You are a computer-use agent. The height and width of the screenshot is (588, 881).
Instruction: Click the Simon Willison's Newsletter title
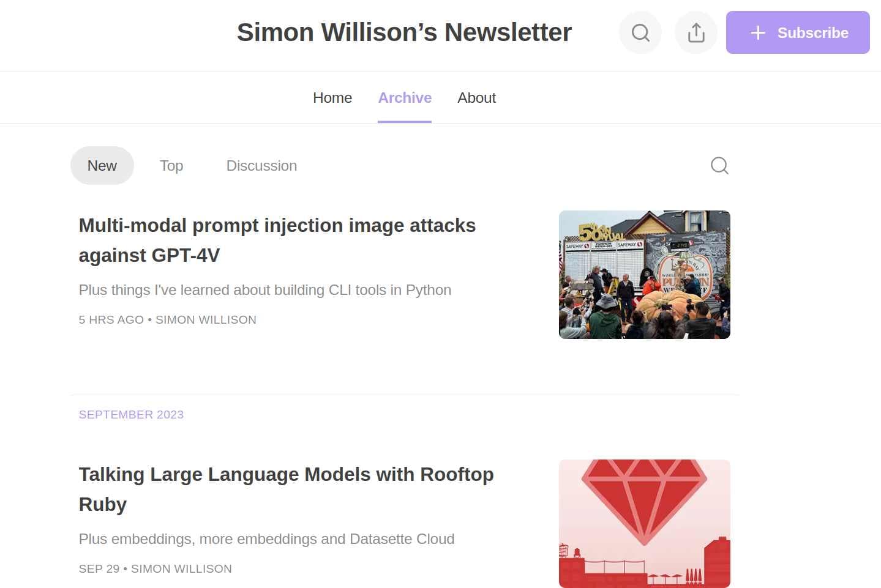point(404,32)
